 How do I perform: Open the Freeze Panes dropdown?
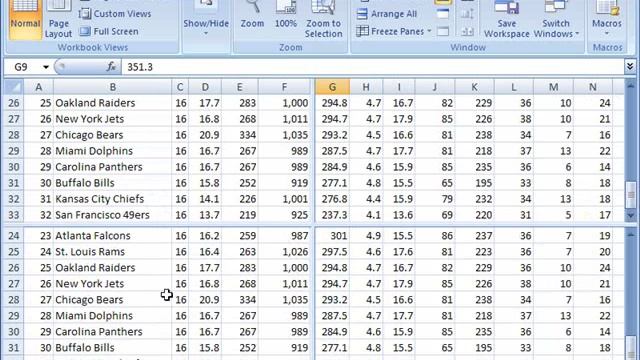pos(394,31)
